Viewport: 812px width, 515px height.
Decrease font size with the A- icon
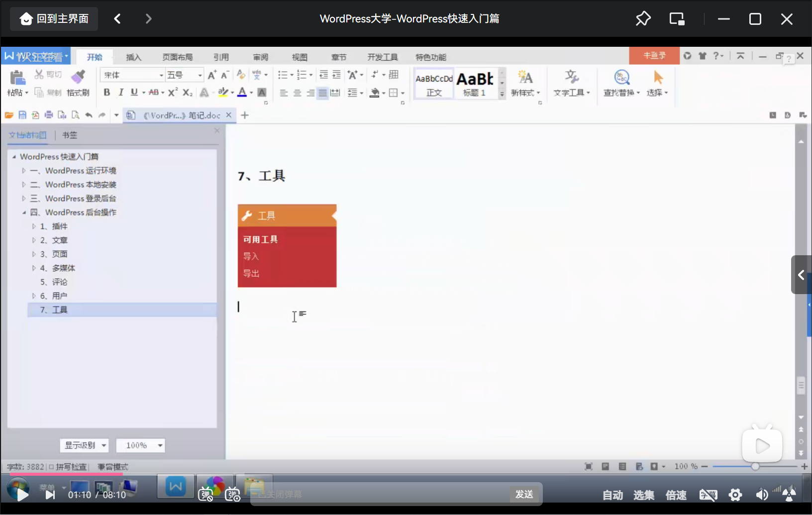tap(225, 75)
